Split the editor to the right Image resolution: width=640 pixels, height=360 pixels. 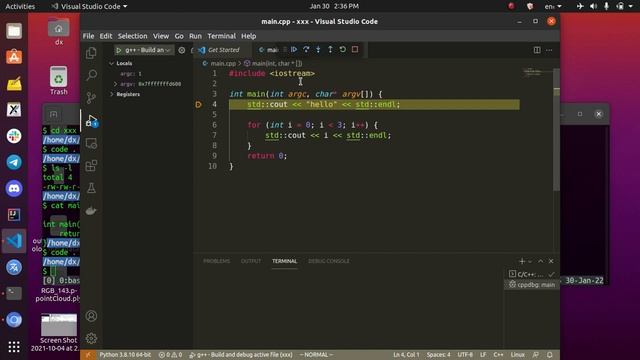pos(537,50)
